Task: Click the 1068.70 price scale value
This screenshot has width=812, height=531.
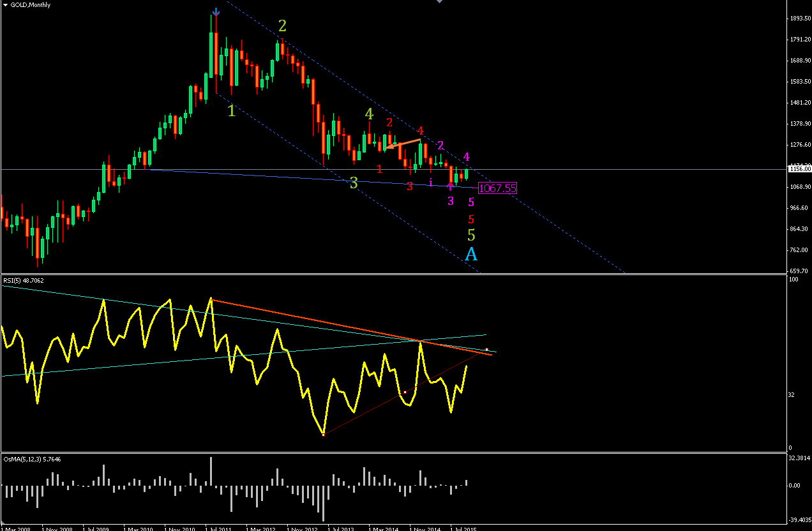Action: tap(800, 187)
